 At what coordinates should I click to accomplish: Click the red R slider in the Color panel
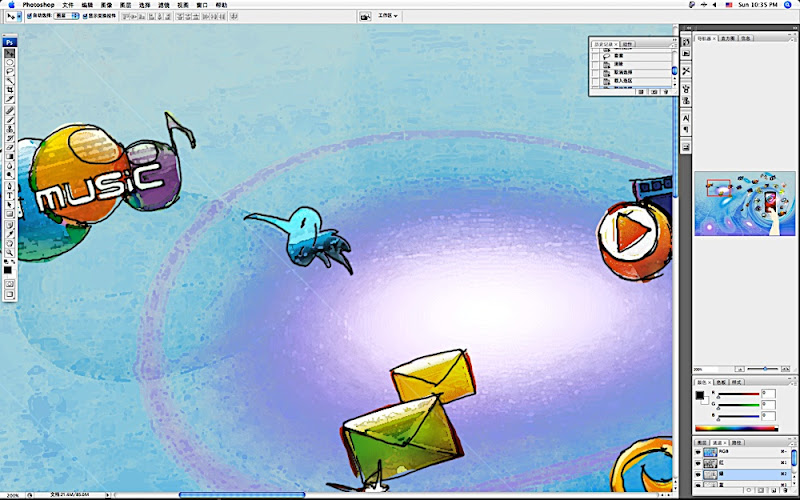pyautogui.click(x=739, y=394)
